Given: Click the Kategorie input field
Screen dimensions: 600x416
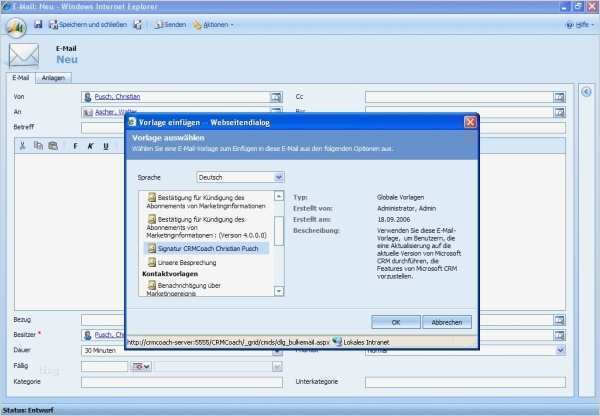Looking at the screenshot, I should (x=182, y=382).
